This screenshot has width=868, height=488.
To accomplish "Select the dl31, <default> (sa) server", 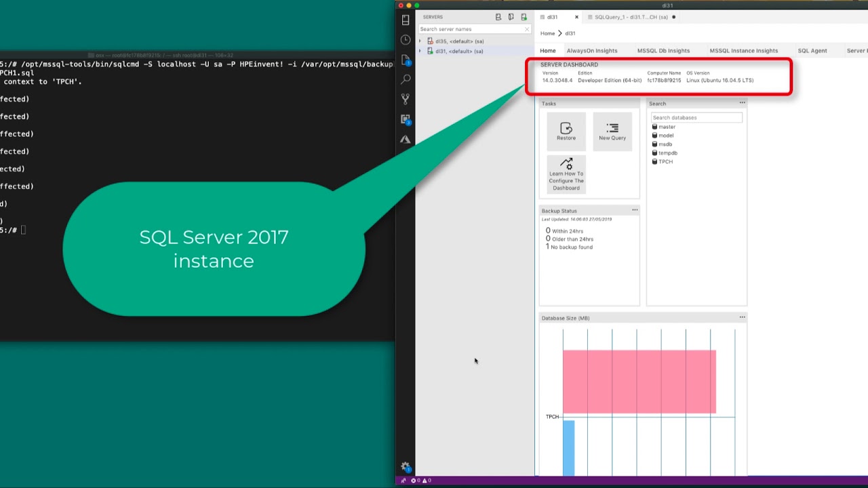I will click(459, 51).
